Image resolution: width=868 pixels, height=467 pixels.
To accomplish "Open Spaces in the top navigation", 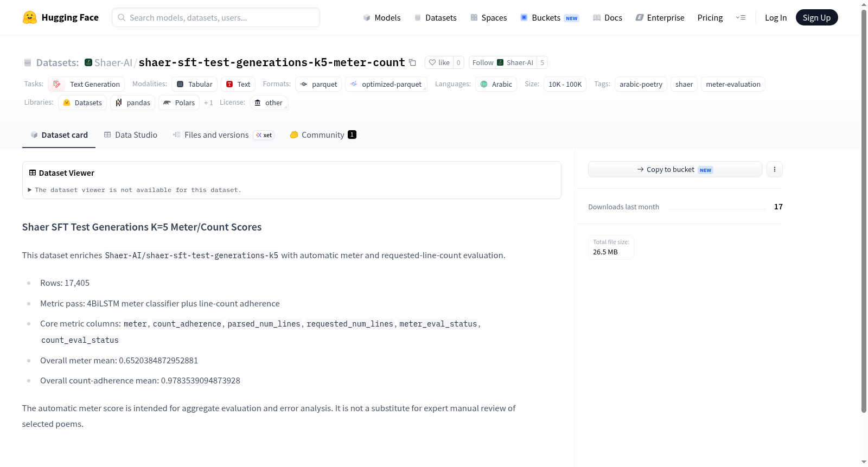I will pos(488,17).
